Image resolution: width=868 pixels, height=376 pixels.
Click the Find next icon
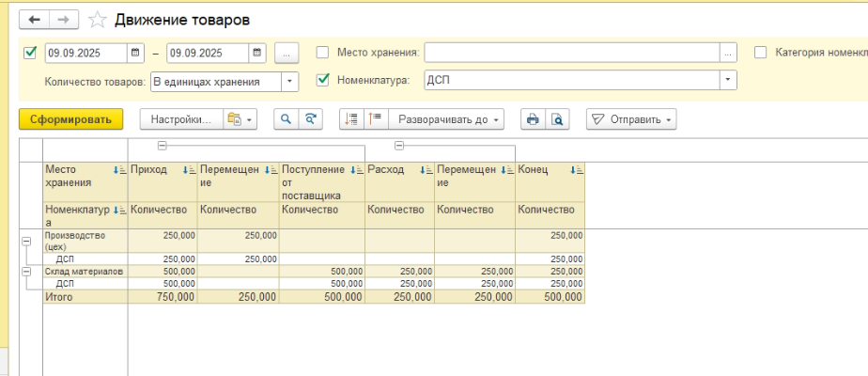[x=311, y=119]
